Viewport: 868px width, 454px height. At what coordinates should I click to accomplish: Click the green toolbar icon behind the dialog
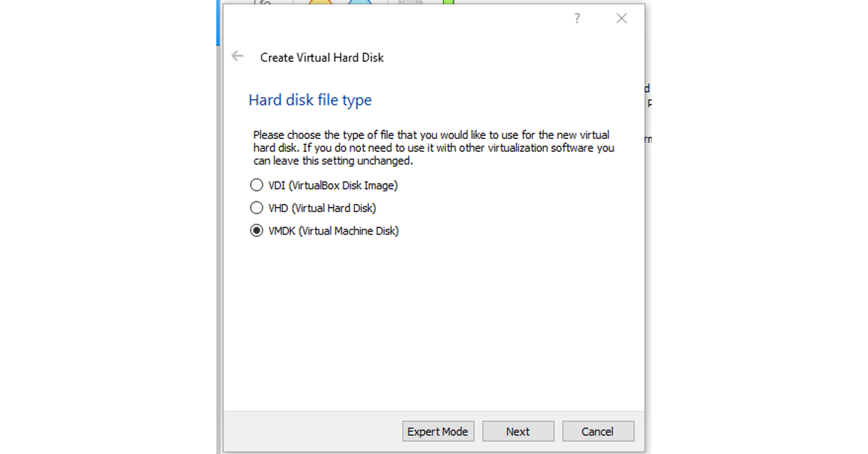point(448,2)
